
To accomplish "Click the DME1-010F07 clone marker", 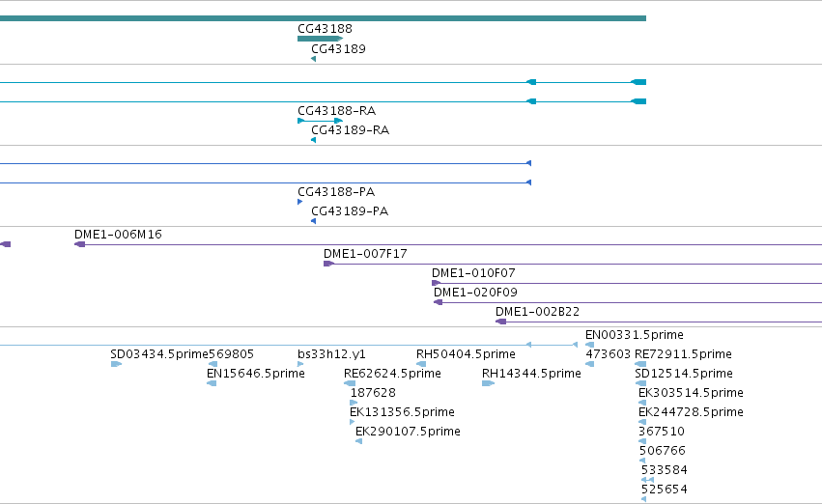I will coord(437,283).
